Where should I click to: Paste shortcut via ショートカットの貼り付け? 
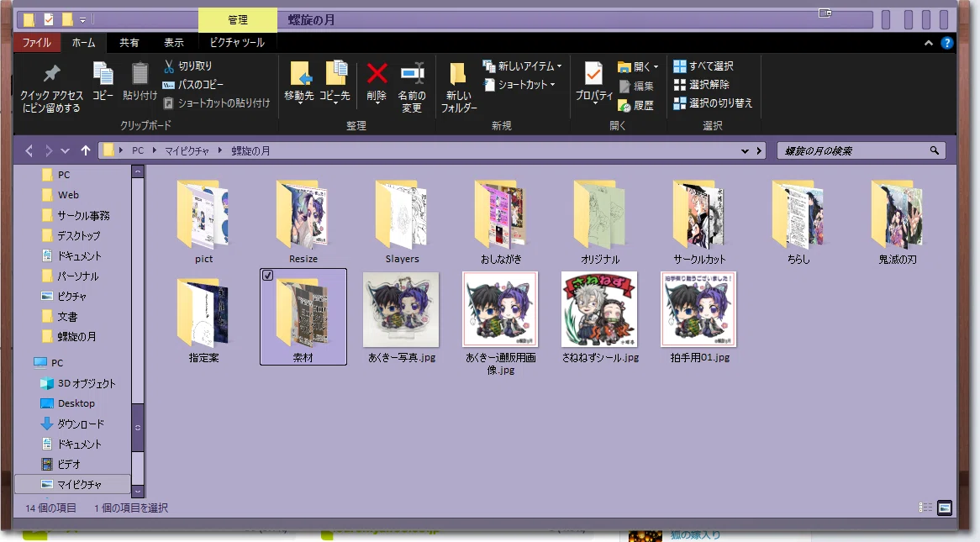point(217,103)
